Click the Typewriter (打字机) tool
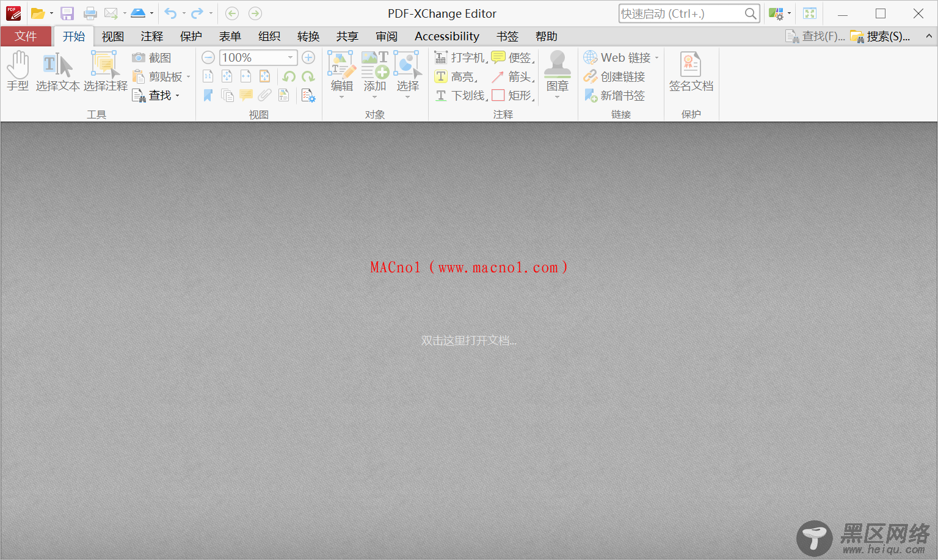Viewport: 938px width, 560px height. [461, 57]
